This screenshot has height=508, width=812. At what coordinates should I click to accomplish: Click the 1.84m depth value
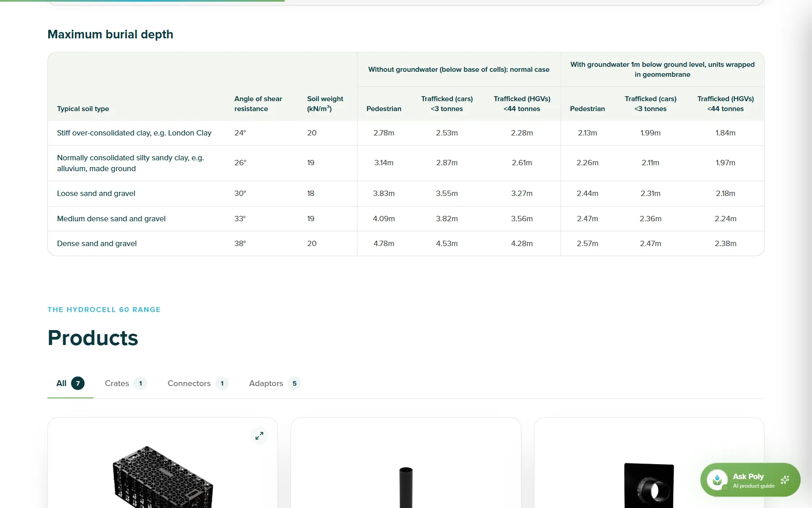click(x=725, y=133)
